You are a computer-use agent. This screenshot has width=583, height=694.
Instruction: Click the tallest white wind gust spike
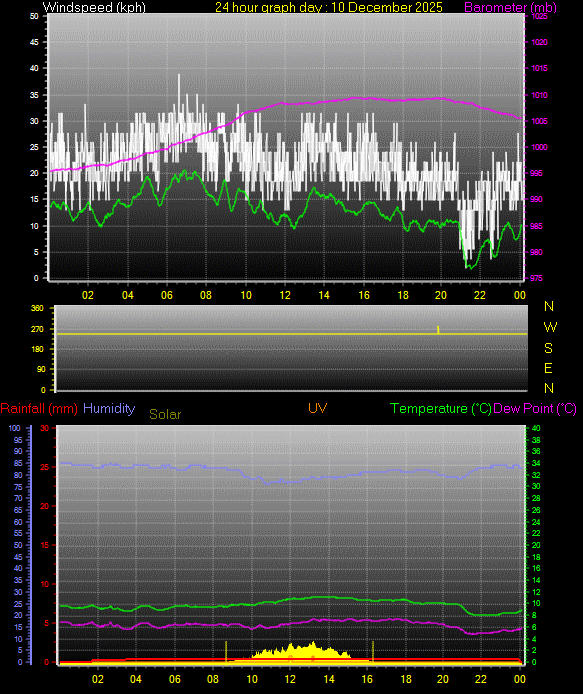tap(179, 95)
